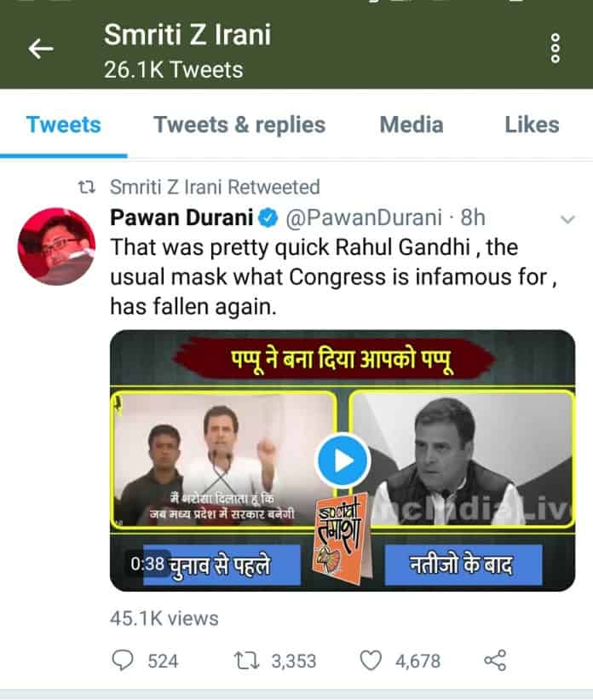Retweet using the retweet arrows icon
The height and width of the screenshot is (700, 593).
[x=246, y=660]
